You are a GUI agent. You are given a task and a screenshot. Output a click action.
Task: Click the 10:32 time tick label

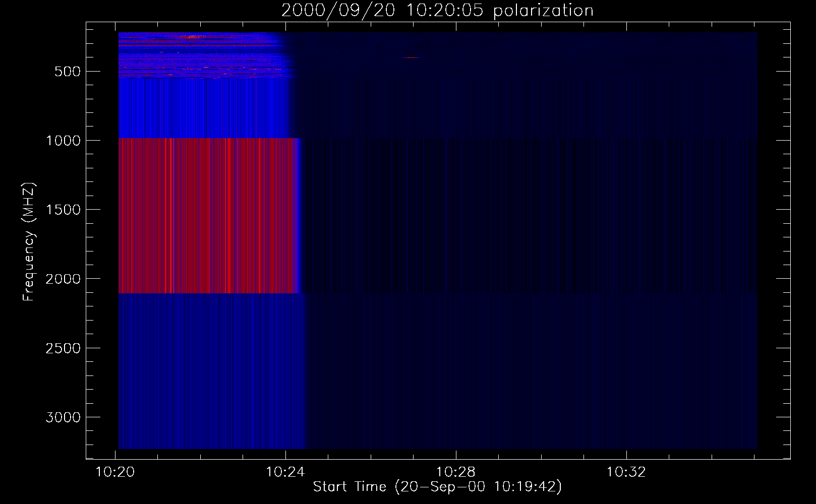point(626,472)
